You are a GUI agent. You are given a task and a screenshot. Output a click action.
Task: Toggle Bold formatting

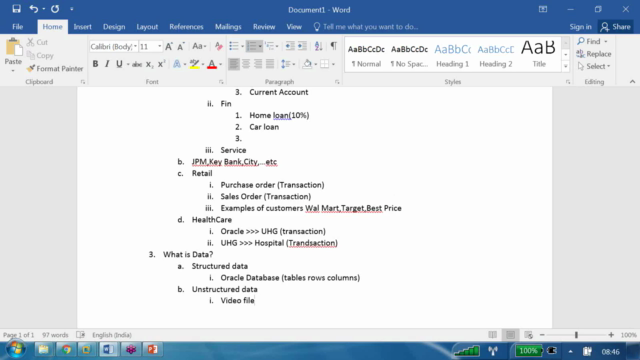95,64
